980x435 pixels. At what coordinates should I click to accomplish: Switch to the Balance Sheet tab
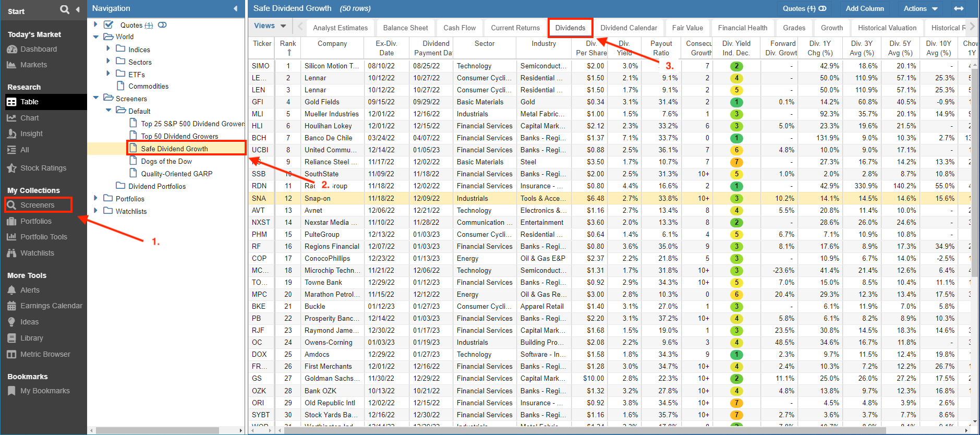(x=405, y=28)
